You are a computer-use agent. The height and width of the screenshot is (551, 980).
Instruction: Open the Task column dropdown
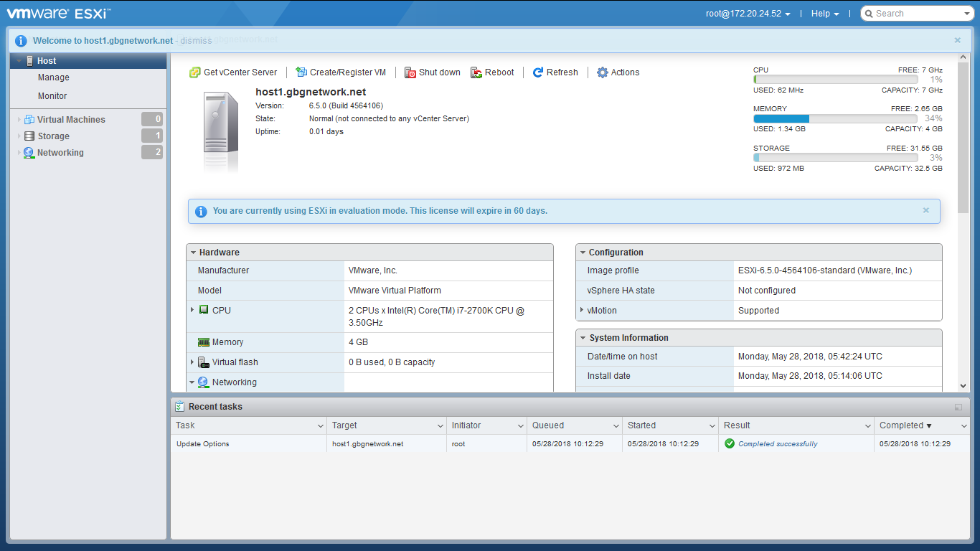point(321,426)
